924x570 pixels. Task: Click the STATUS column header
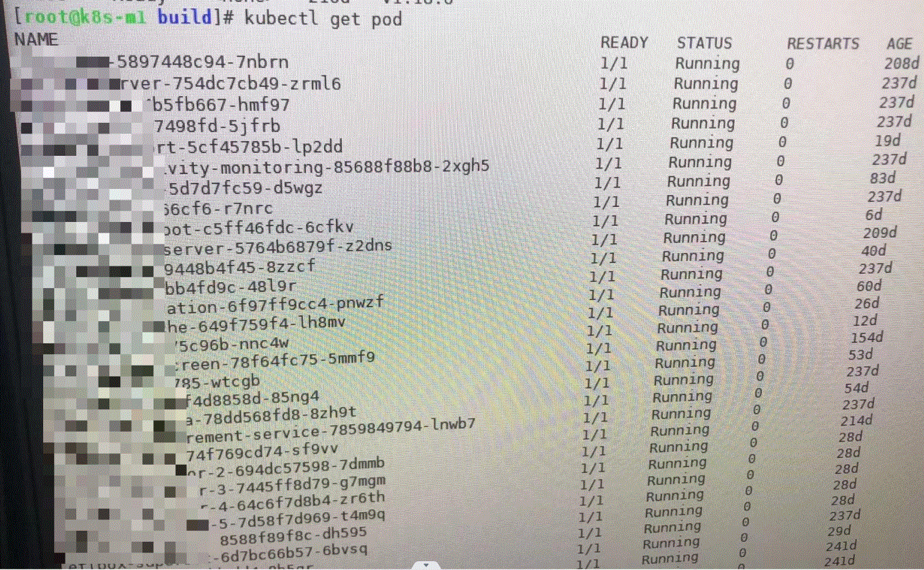704,43
